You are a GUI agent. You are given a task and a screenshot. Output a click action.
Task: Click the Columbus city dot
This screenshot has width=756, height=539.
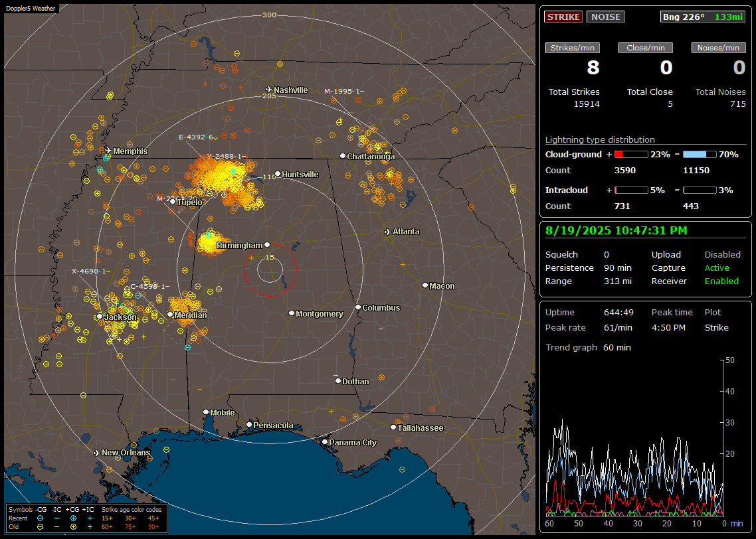coord(358,307)
